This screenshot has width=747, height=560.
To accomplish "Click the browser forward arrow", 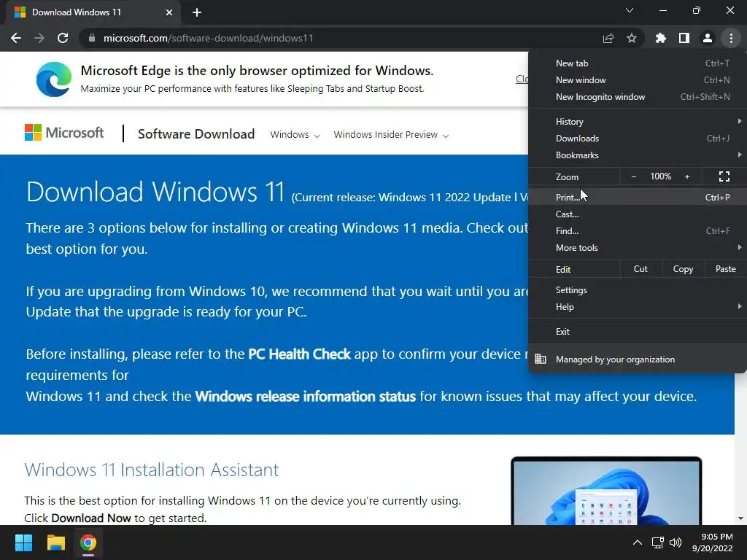I will tap(39, 38).
